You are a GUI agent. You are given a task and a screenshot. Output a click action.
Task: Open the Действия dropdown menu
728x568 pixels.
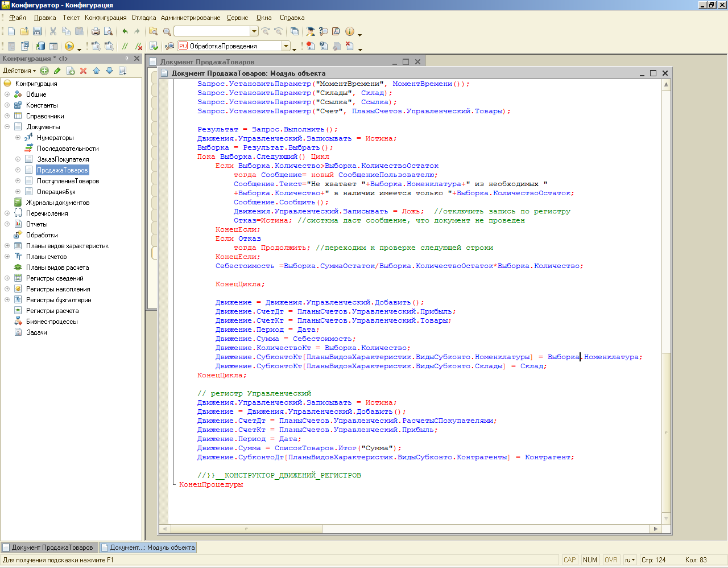(x=19, y=71)
